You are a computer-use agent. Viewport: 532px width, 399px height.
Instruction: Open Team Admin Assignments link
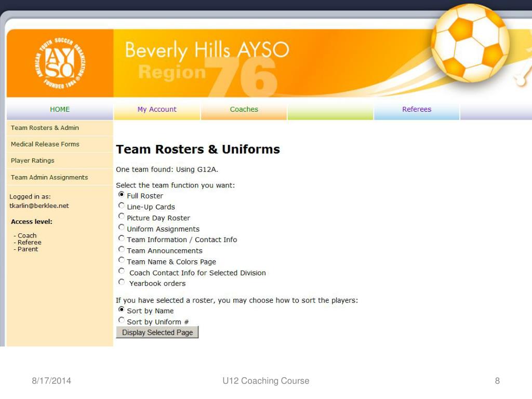(49, 178)
